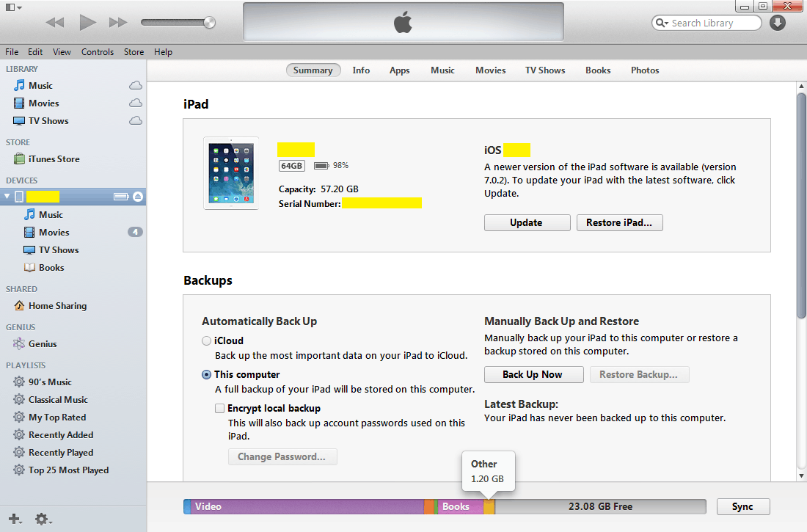Image resolution: width=807 pixels, height=532 pixels.
Task: Select the iPad device icon in sidebar
Action: [x=18, y=196]
